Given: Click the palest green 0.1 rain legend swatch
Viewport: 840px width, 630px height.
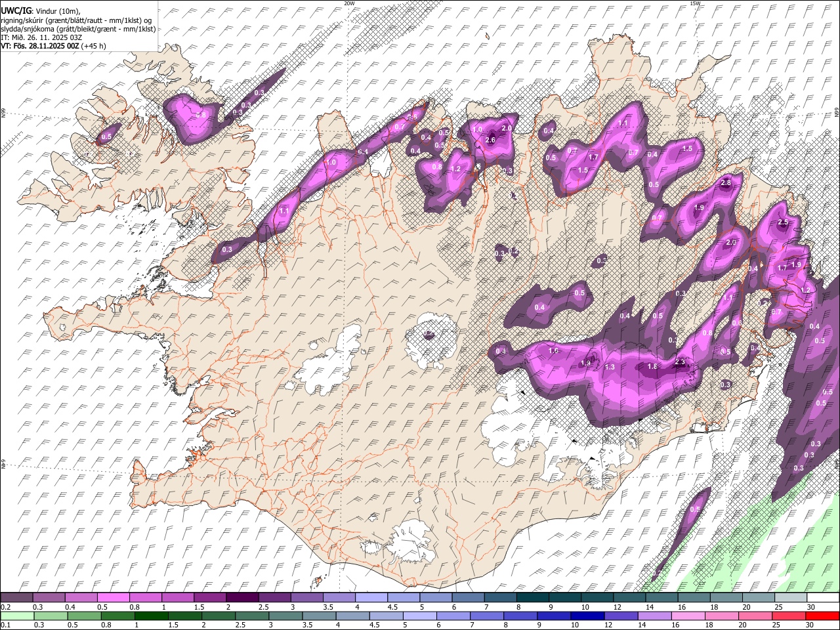Looking at the screenshot, I should pos(17,616).
